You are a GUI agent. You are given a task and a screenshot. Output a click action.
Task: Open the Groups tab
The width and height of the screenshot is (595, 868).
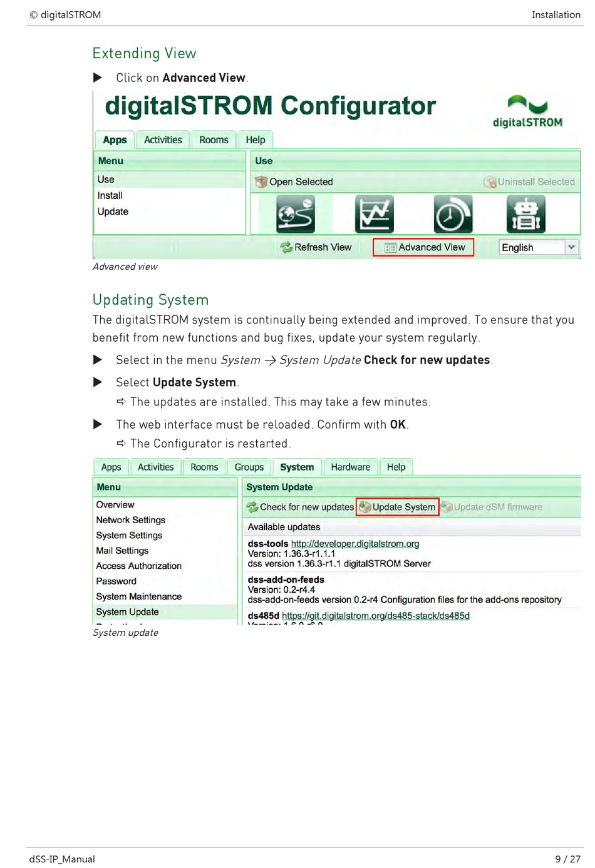pos(249,467)
